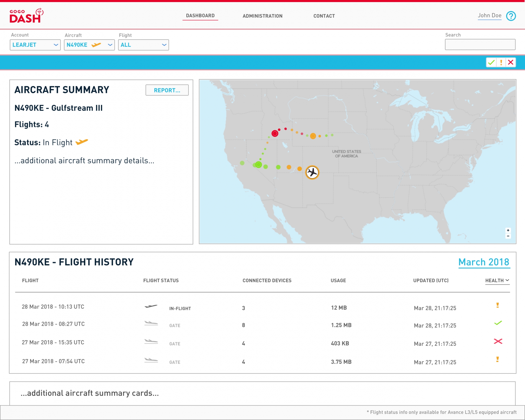This screenshot has width=525, height=420.
Task: Open the Account LEARJET dropdown
Action: pyautogui.click(x=35, y=45)
